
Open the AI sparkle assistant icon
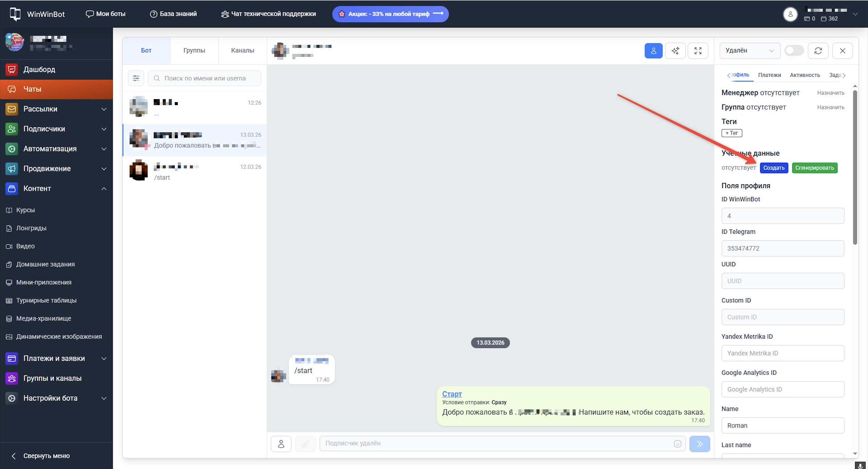pyautogui.click(x=675, y=51)
